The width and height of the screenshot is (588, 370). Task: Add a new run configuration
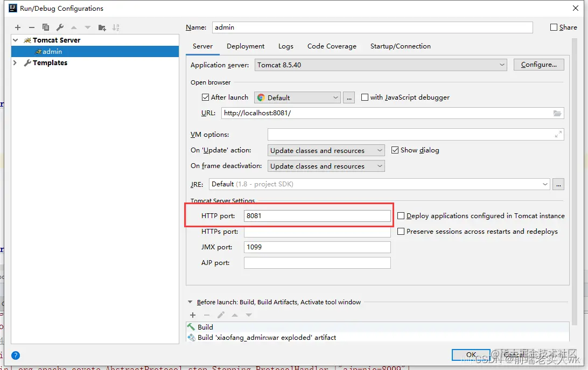click(18, 27)
